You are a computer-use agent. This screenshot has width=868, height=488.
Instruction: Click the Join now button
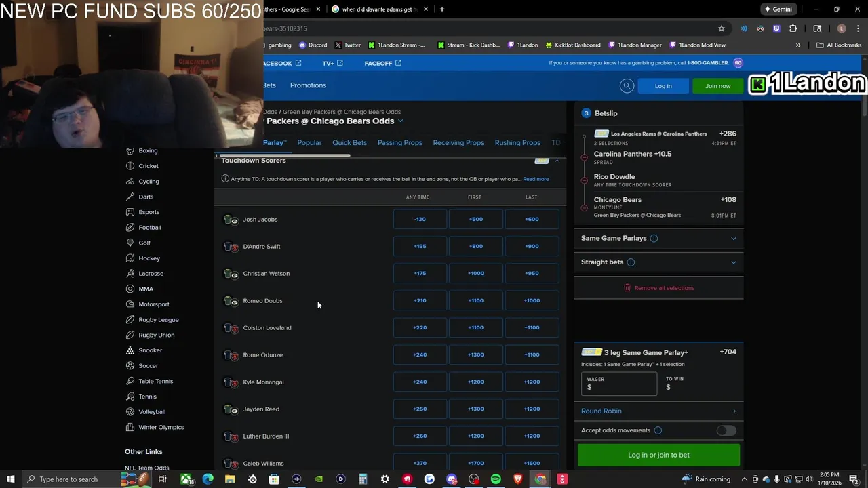[x=717, y=86]
